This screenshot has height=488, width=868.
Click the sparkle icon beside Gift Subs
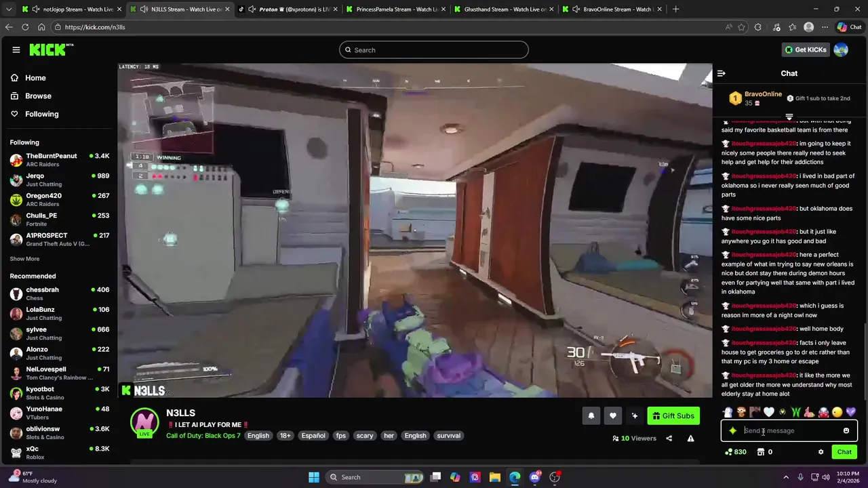pyautogui.click(x=635, y=416)
